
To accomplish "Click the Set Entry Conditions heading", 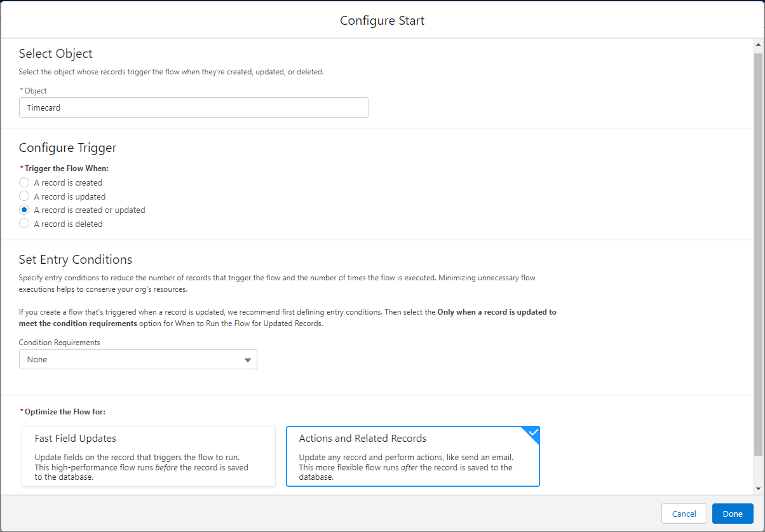I will point(76,259).
